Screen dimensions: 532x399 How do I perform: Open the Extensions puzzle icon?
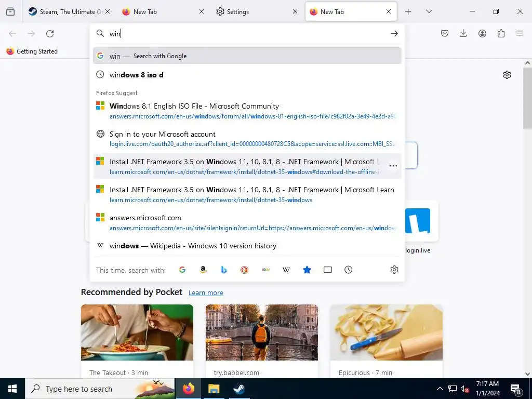click(501, 33)
